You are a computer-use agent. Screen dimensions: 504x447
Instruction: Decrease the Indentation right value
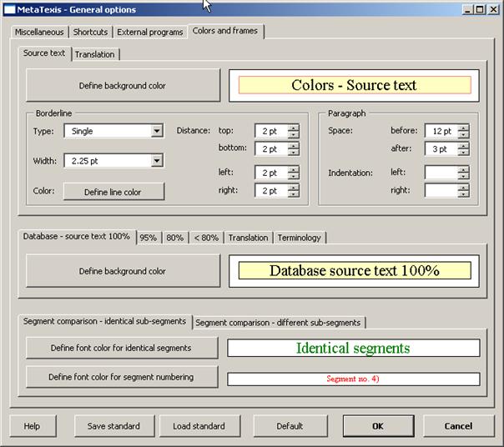click(x=463, y=194)
